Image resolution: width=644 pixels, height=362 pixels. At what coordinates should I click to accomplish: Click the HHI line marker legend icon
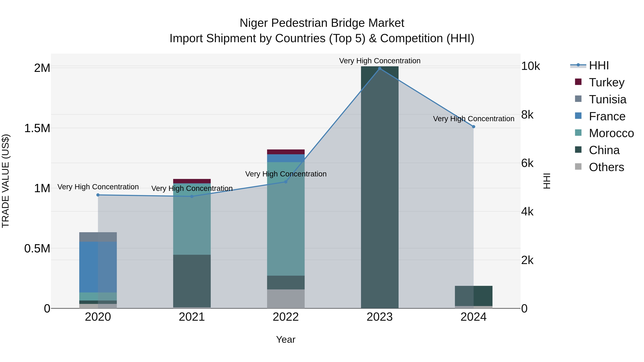(578, 65)
